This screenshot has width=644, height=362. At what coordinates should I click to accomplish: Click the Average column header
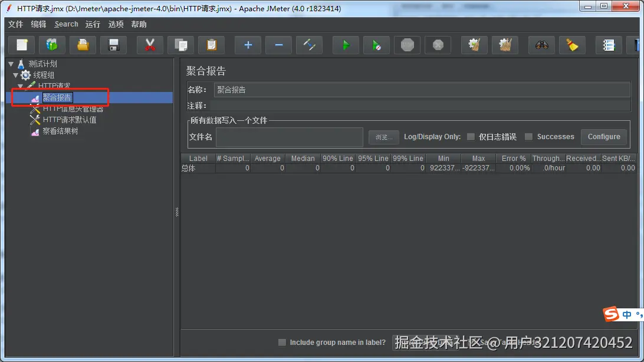point(267,159)
